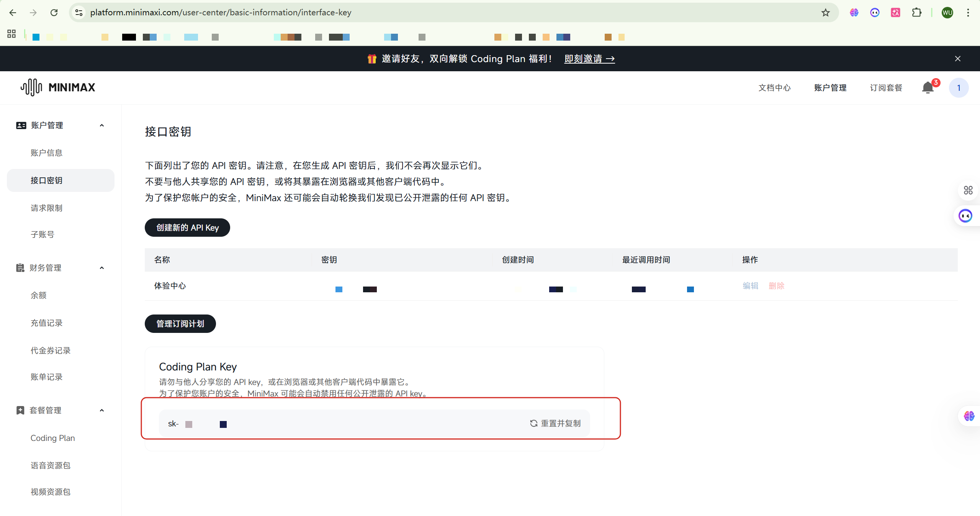Click the browser forward arrow
This screenshot has width=980, height=516.
(x=33, y=13)
